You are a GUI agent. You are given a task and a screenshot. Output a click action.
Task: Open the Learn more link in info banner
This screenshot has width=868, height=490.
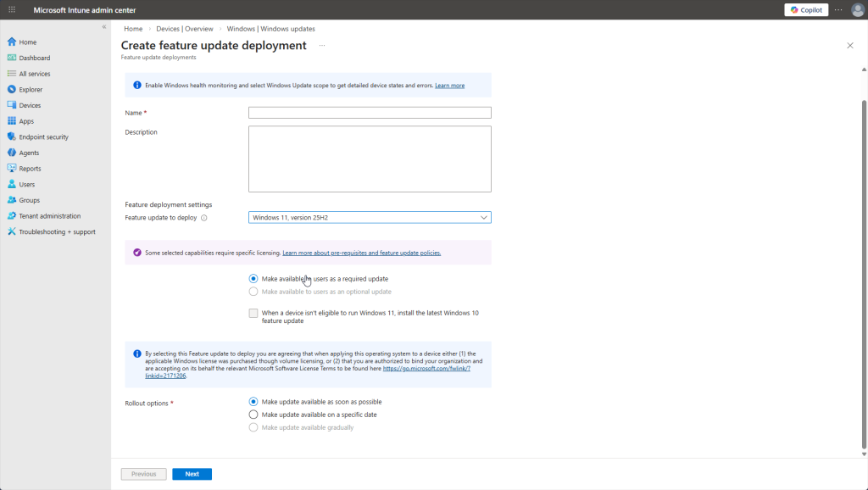tap(449, 86)
